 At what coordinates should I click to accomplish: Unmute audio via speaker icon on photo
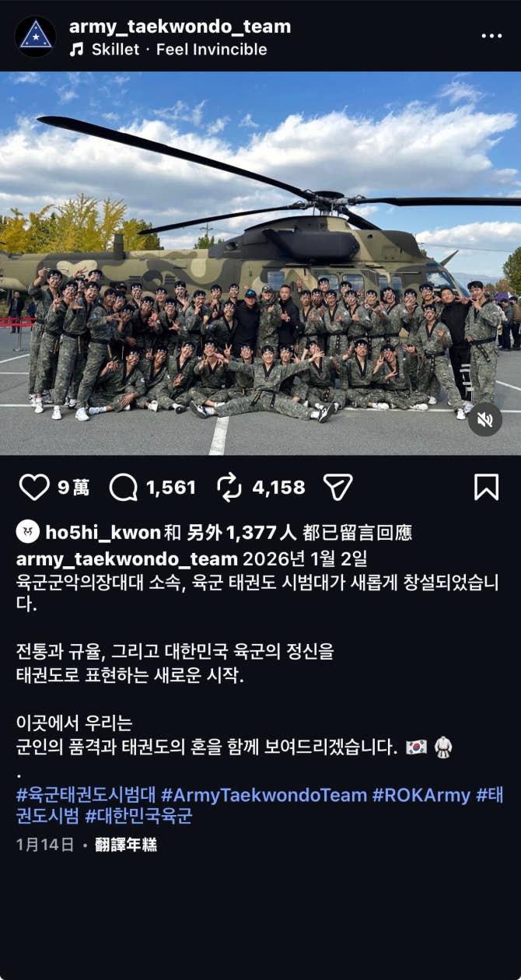point(484,420)
